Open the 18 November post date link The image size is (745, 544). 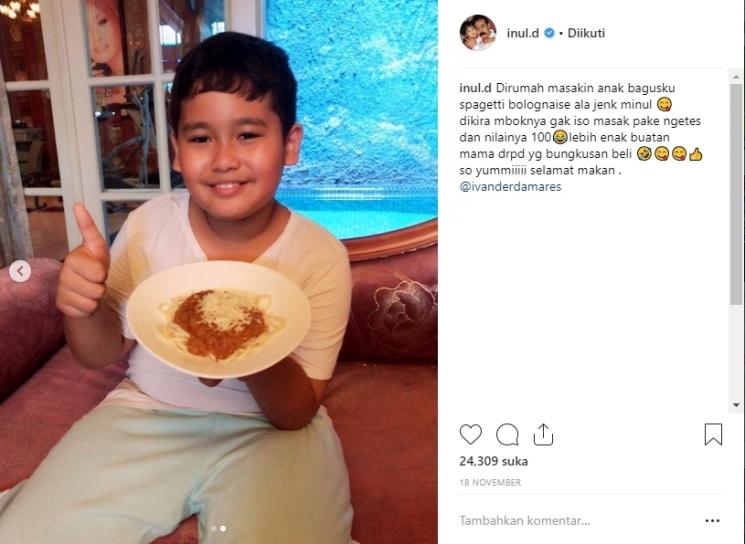point(490,482)
